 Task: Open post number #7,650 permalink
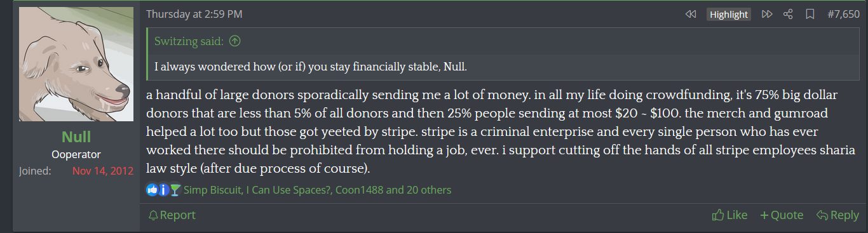(x=843, y=14)
